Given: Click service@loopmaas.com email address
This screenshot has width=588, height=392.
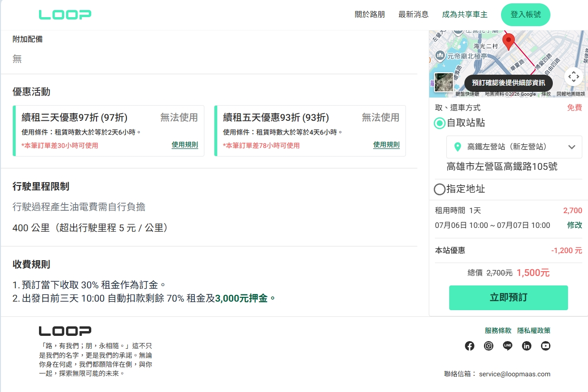Looking at the screenshot, I should pos(515,374).
